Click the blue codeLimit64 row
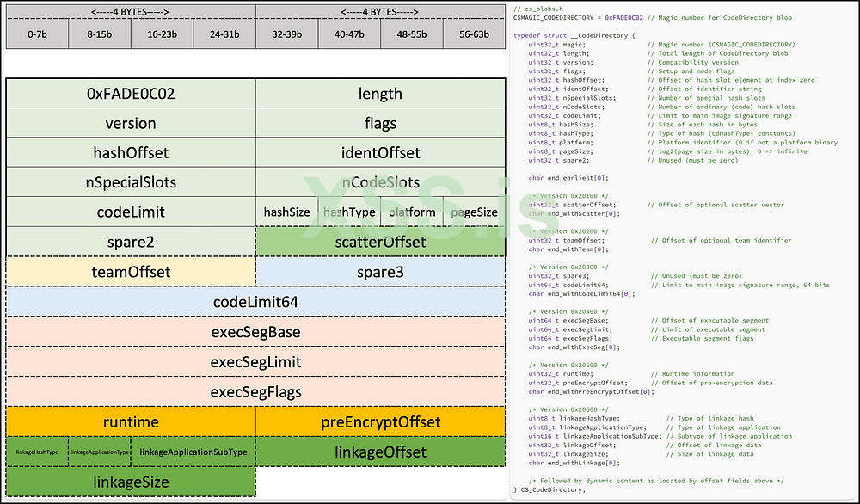860x504 pixels. pos(255,302)
